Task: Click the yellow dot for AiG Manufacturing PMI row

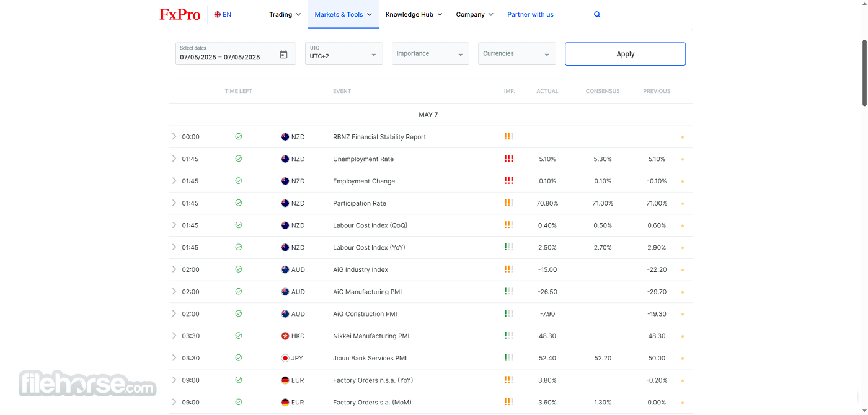Action: [683, 292]
